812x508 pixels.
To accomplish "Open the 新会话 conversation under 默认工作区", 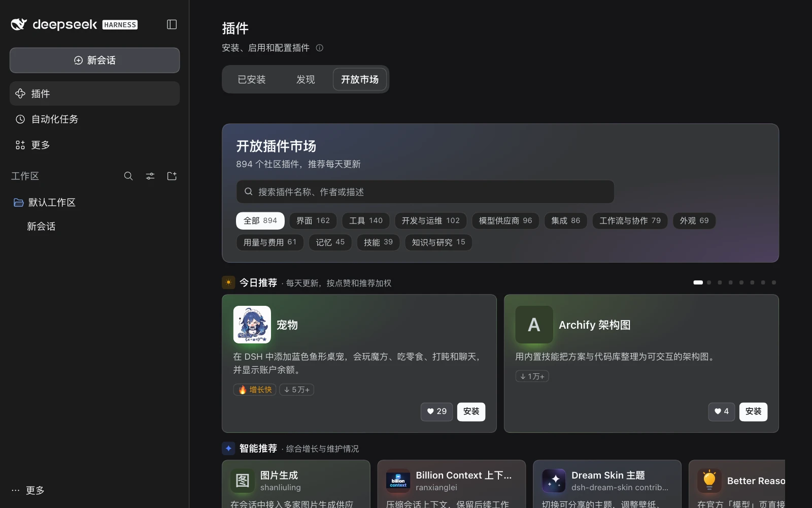I will [94, 227].
